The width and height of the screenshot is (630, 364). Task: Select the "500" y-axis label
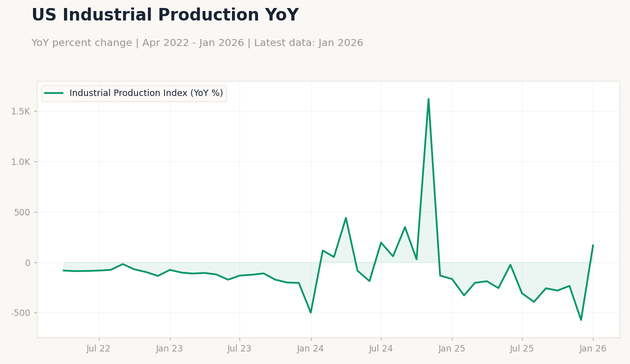point(22,212)
